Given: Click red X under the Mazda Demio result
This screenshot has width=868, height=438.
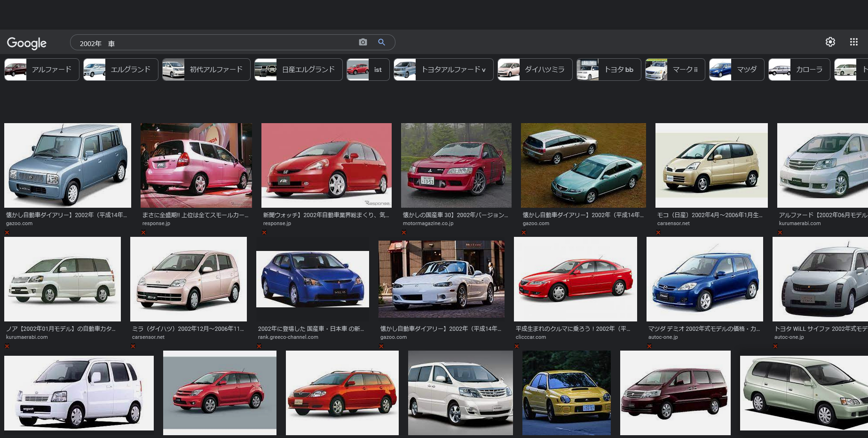Looking at the screenshot, I should 649,346.
